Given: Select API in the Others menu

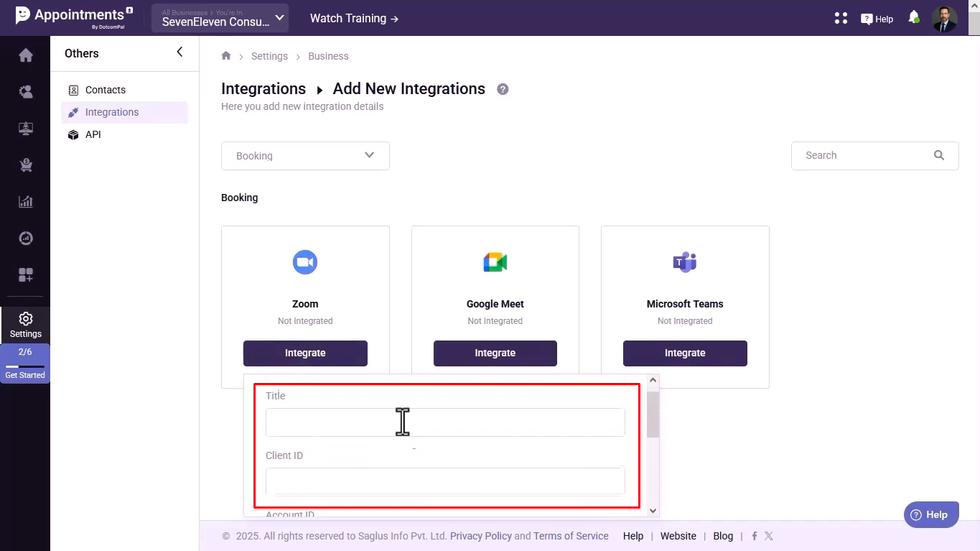Looking at the screenshot, I should (93, 134).
